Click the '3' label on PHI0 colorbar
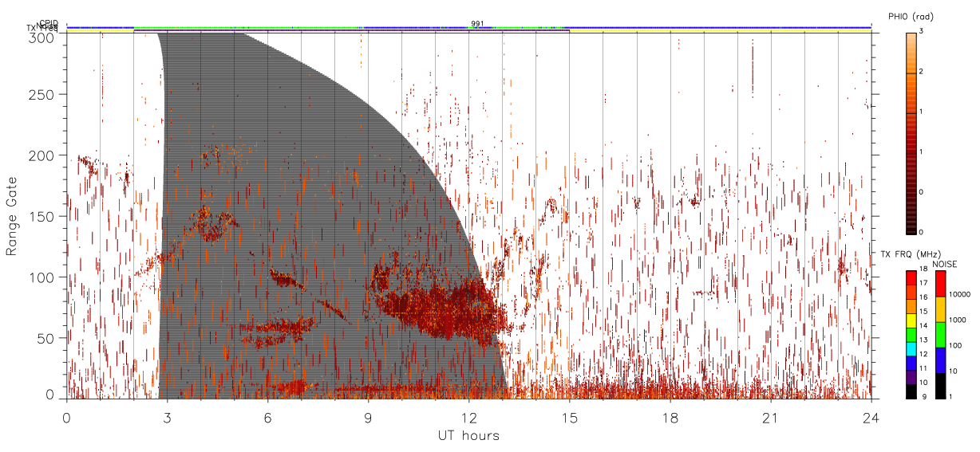The image size is (980, 452). 923,31
